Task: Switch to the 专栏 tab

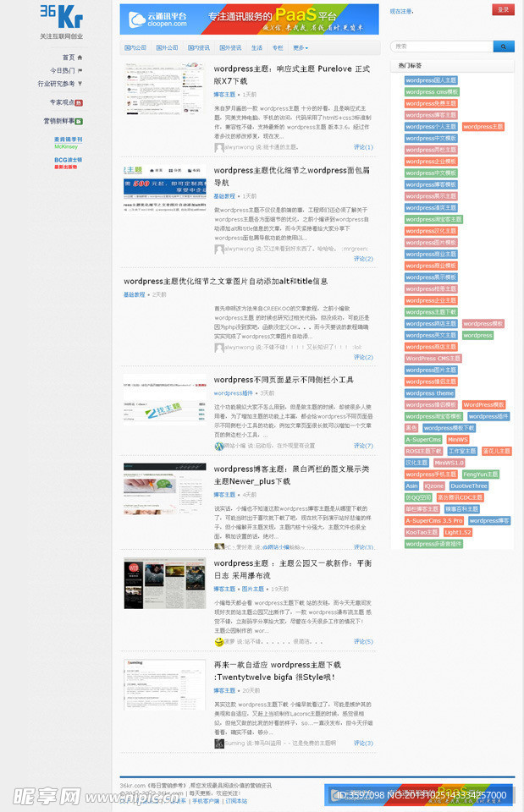Action: [x=278, y=47]
